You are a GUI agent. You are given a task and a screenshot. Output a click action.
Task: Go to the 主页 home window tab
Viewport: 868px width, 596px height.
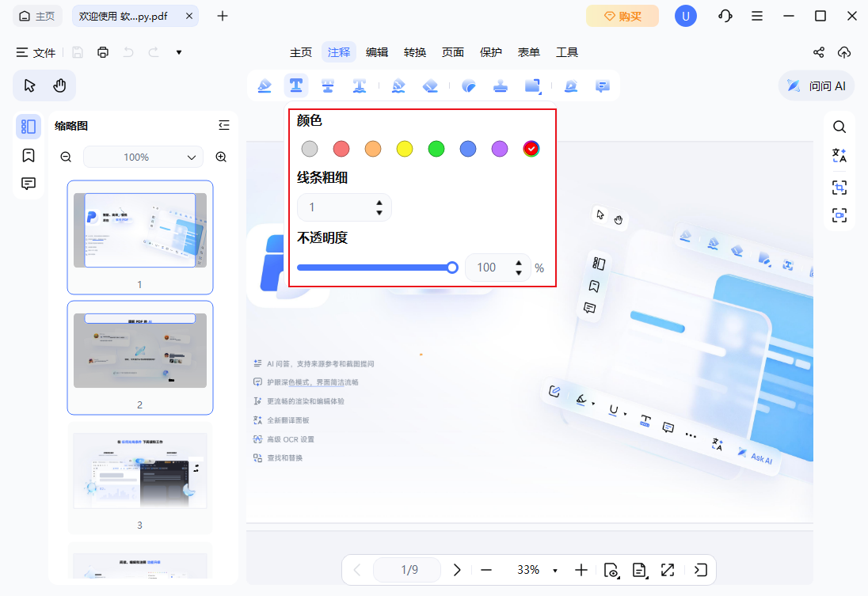37,16
